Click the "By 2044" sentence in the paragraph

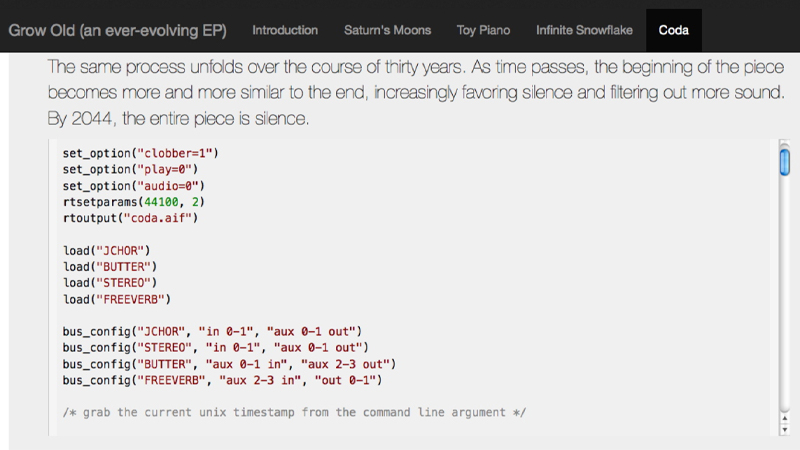coord(178,118)
